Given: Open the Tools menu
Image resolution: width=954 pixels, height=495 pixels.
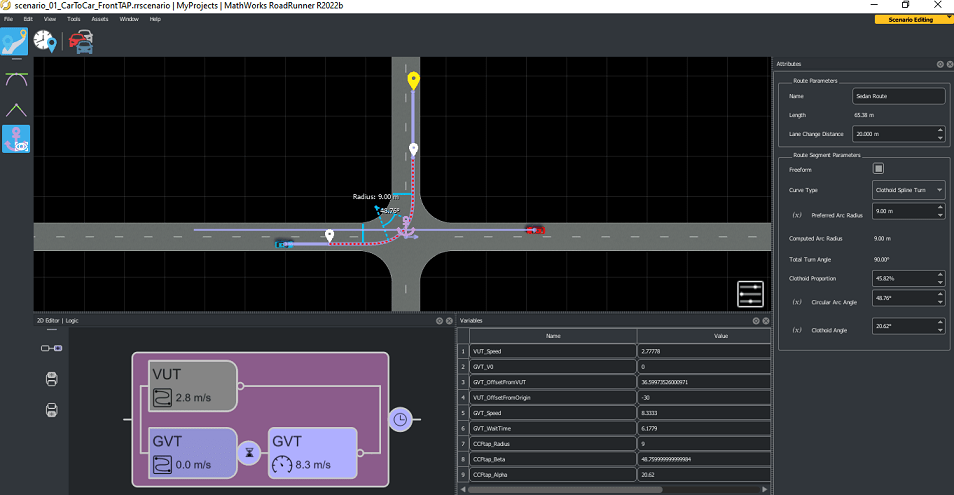Looking at the screenshot, I should (x=73, y=19).
